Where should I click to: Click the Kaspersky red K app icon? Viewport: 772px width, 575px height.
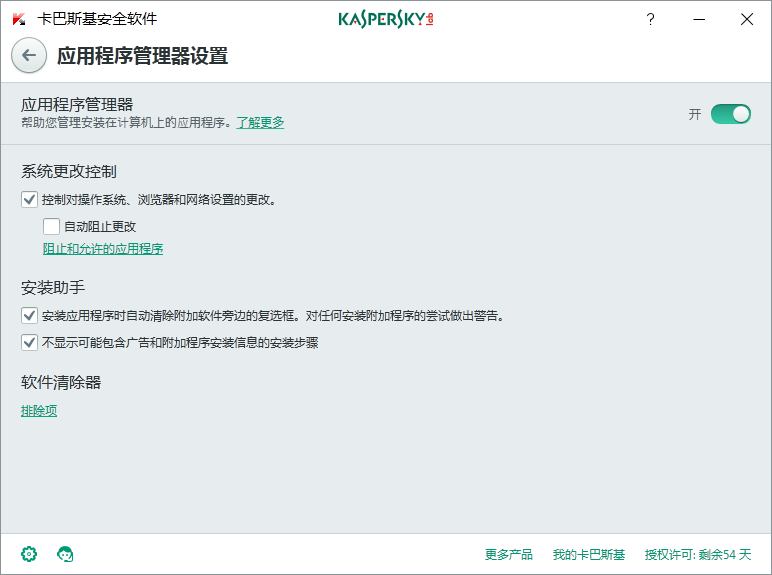point(19,19)
